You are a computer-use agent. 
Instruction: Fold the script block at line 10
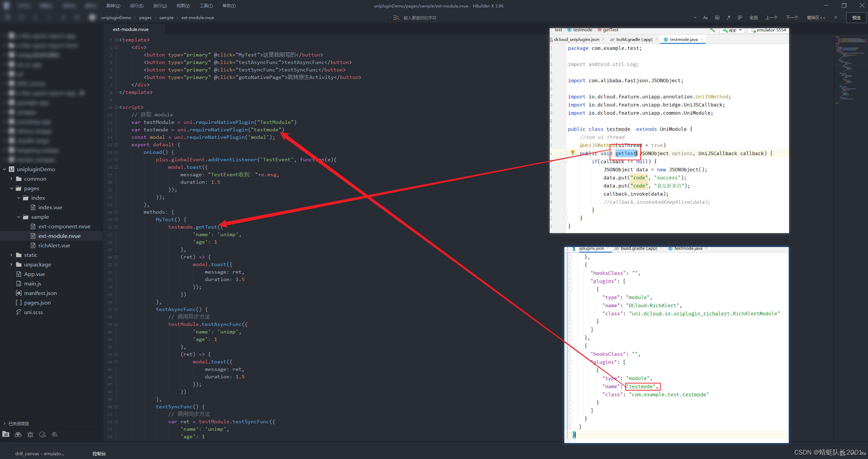[116, 107]
